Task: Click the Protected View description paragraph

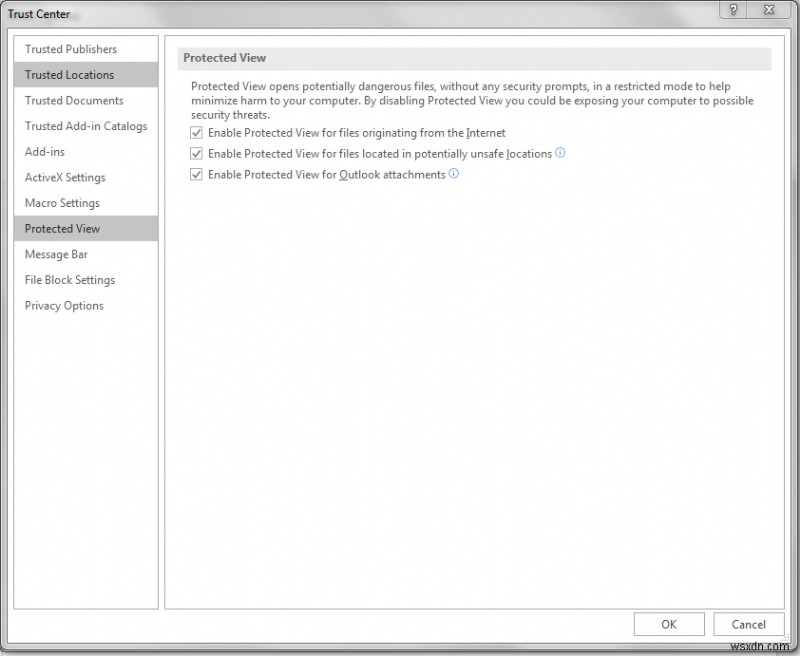Action: pyautogui.click(x=472, y=100)
